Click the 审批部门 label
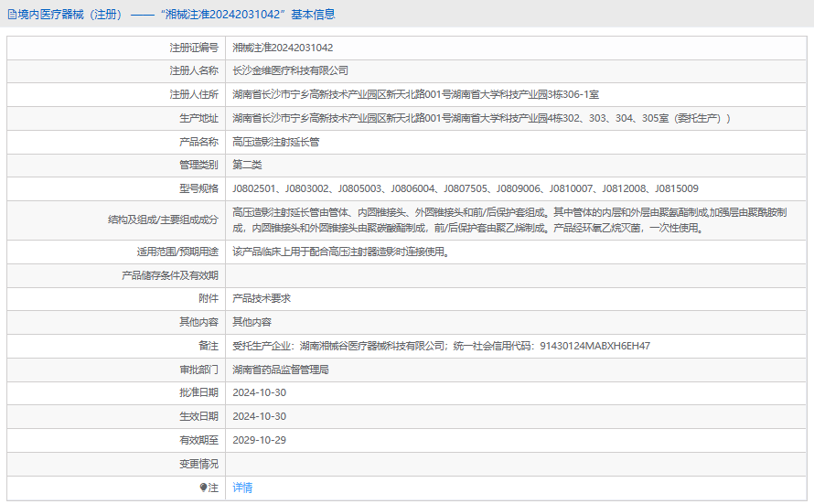The image size is (814, 504). point(198,370)
